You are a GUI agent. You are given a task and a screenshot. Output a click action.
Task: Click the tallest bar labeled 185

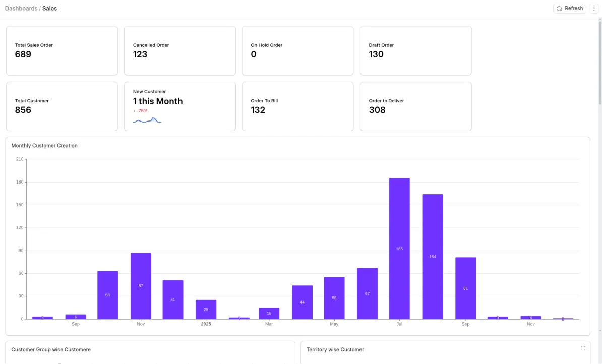(x=399, y=249)
